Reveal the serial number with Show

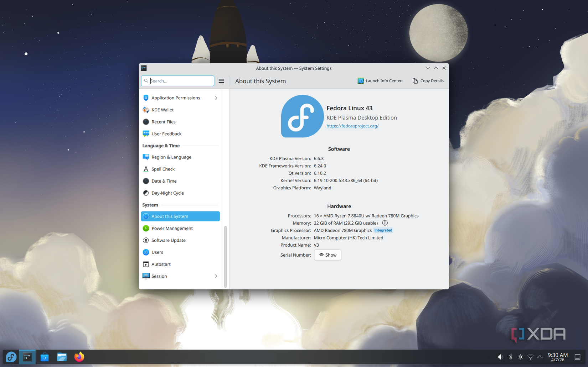(327, 255)
